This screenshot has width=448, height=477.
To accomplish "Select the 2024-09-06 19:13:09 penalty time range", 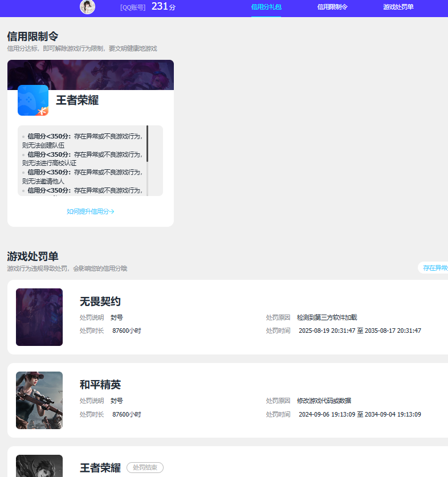I will pyautogui.click(x=360, y=414).
